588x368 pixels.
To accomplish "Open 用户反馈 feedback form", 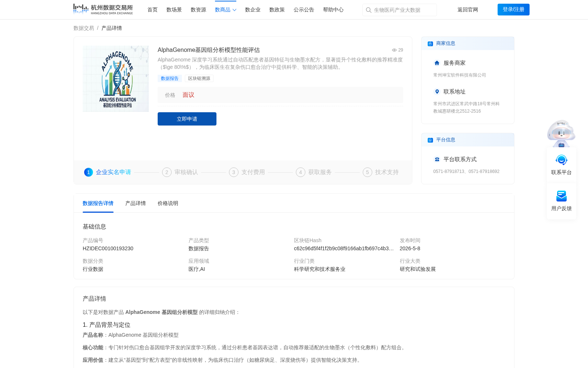I will [x=562, y=201].
